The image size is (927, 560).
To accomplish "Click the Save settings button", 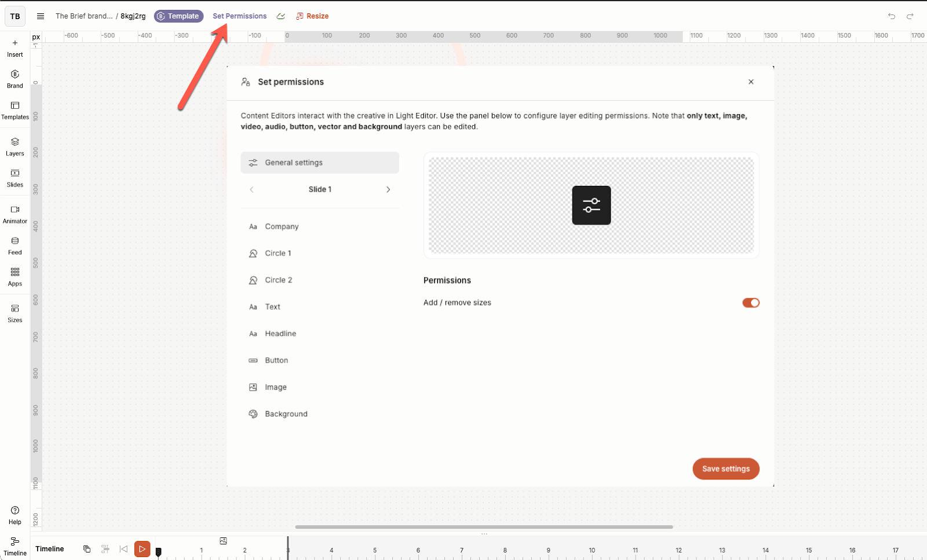I will tap(725, 469).
